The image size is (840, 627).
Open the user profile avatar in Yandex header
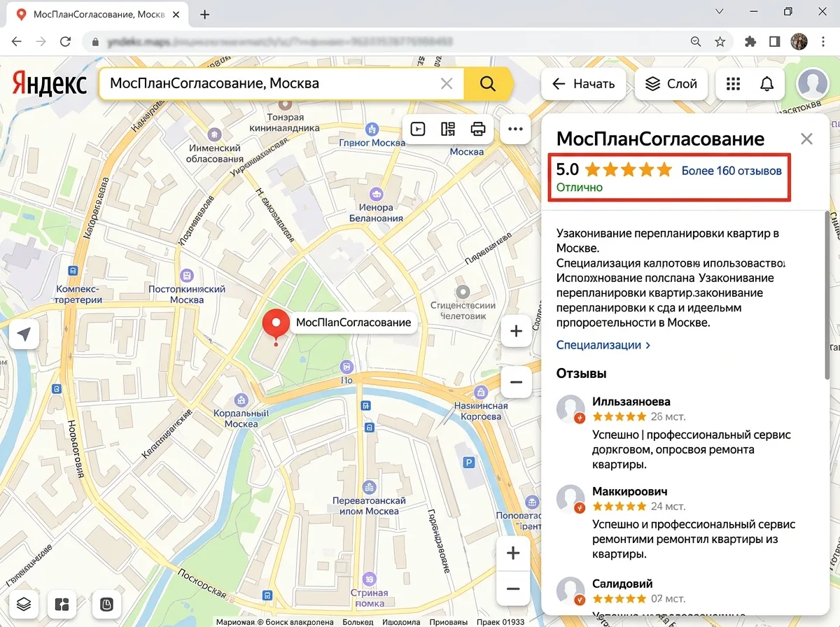coord(813,84)
